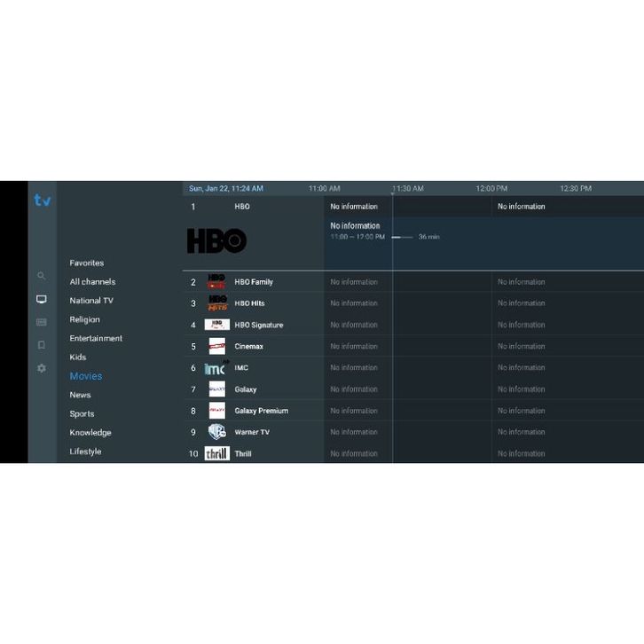Select HBO Hits channel name
This screenshot has width=644, height=644.
[249, 303]
